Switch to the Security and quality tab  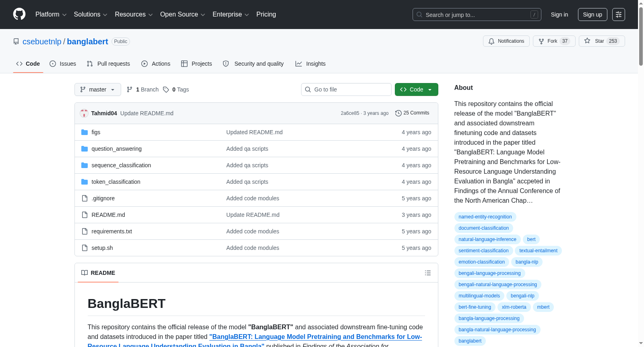(253, 64)
